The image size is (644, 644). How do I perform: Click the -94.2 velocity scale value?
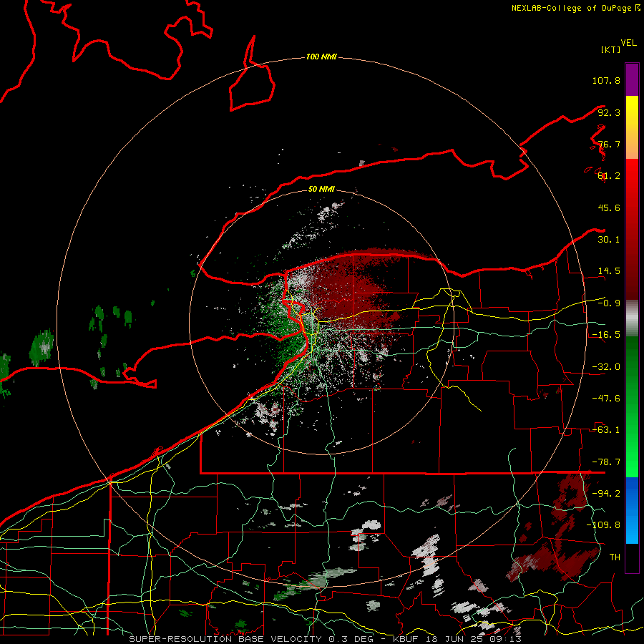606,493
